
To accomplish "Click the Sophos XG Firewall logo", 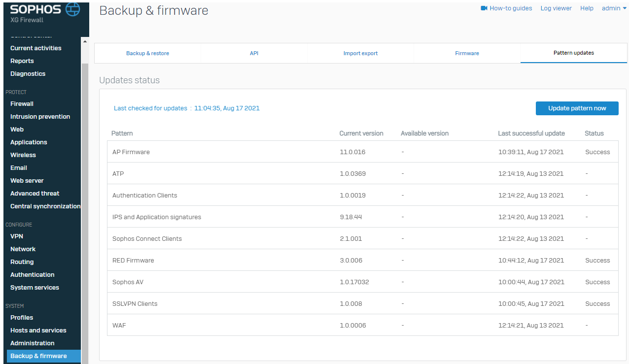I will tap(45, 13).
